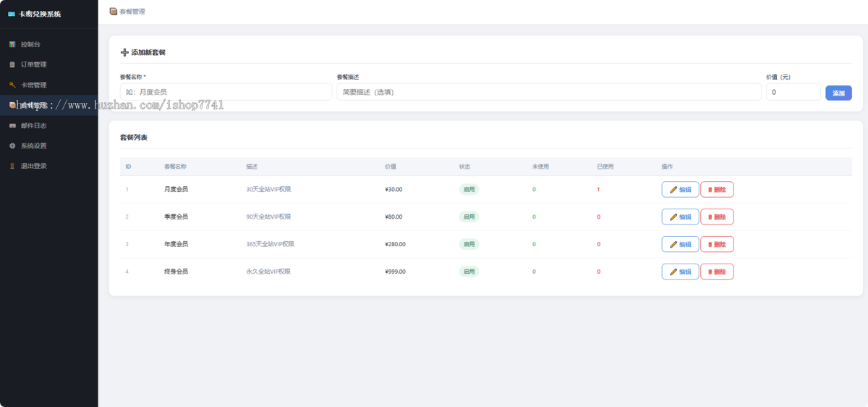This screenshot has height=407, width=868.
Task: Click 启用 status badge for 月度会员
Action: pyautogui.click(x=469, y=189)
